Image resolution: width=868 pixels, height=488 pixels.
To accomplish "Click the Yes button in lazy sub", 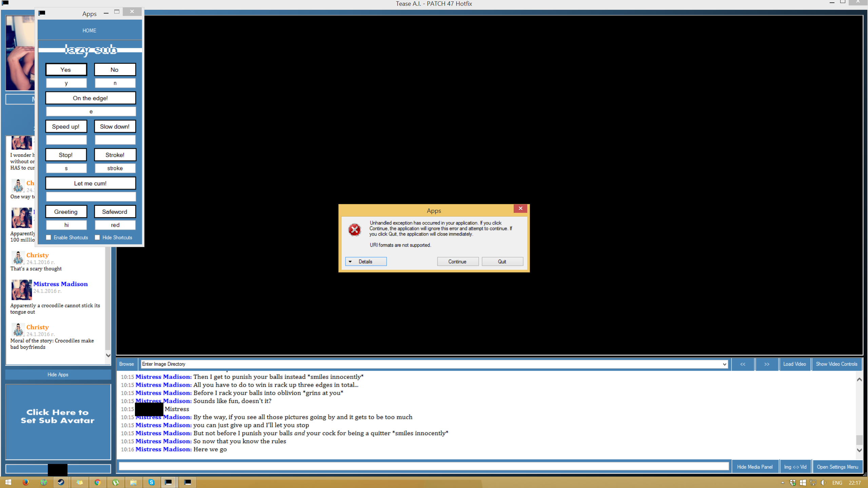I will point(66,69).
